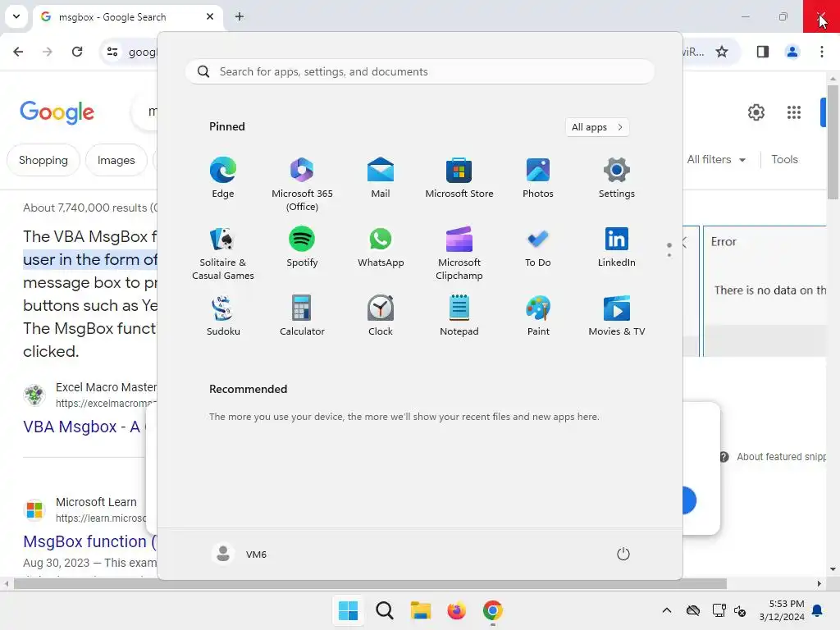Open the Clock app
Screen dimensions: 840x630
(381, 316)
